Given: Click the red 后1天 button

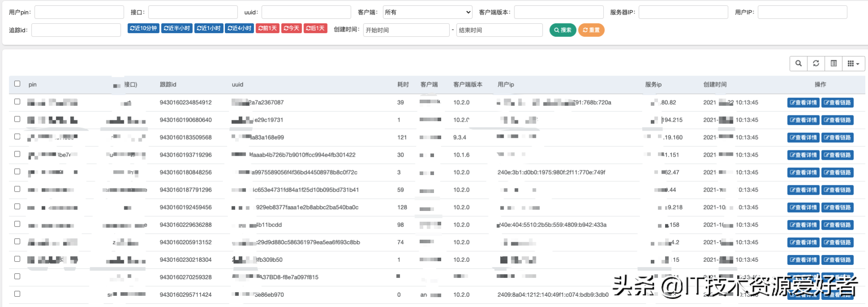Looking at the screenshot, I should (316, 28).
